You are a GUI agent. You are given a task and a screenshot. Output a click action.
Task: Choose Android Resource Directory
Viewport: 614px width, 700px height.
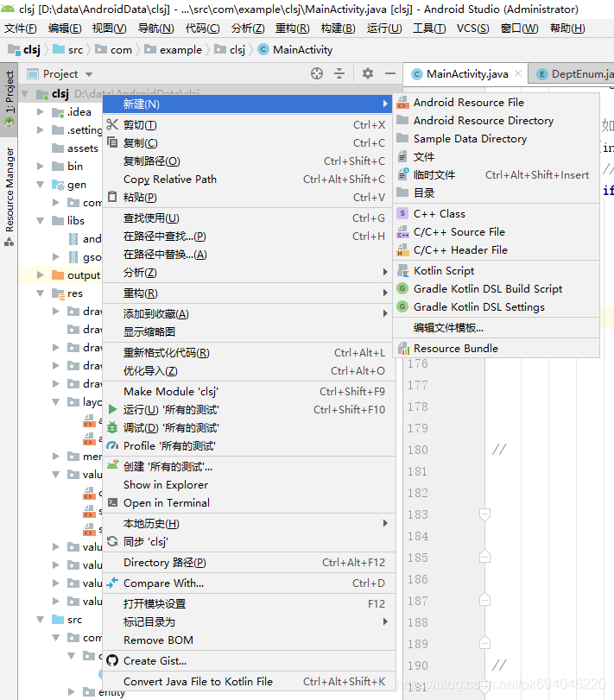[x=496, y=121]
